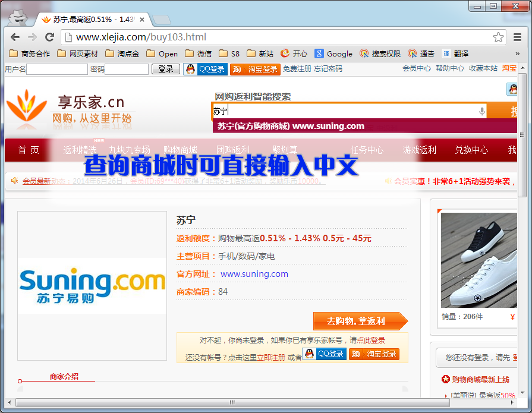Click the 忘记密码 link
The width and height of the screenshot is (532, 413).
328,69
